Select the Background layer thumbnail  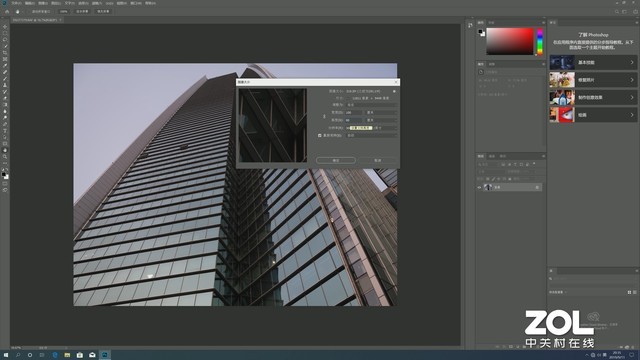click(488, 187)
